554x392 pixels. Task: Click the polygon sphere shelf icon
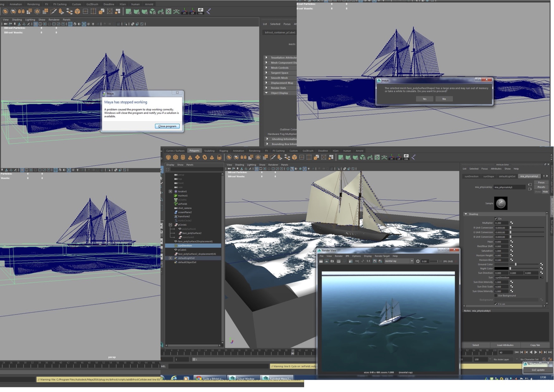coord(168,157)
